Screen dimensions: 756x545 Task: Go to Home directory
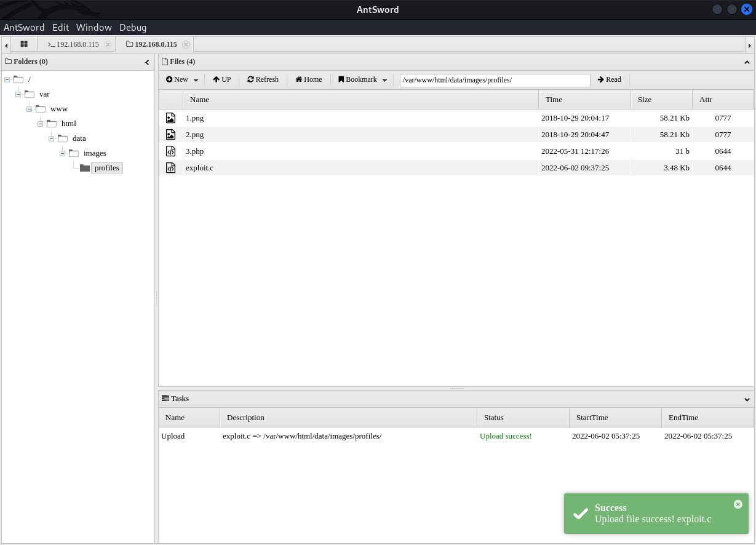pyautogui.click(x=308, y=79)
